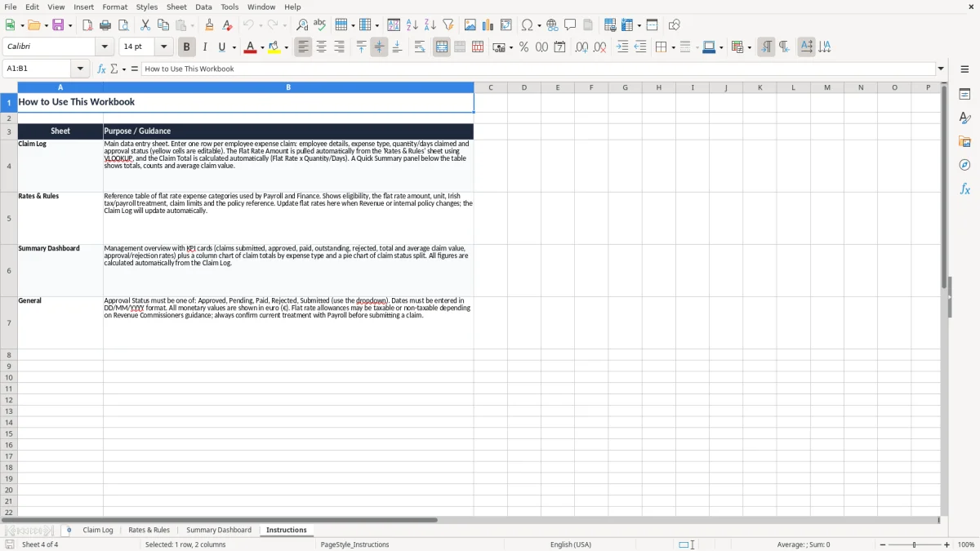Click Sort Ascending icon

point(412,25)
